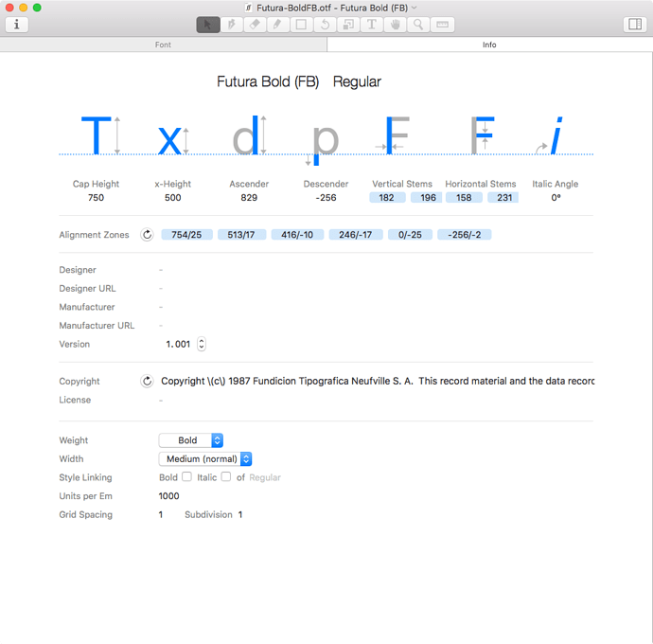Edit the Grid Spacing value
Viewport: 653px width, 644px height.
(161, 515)
